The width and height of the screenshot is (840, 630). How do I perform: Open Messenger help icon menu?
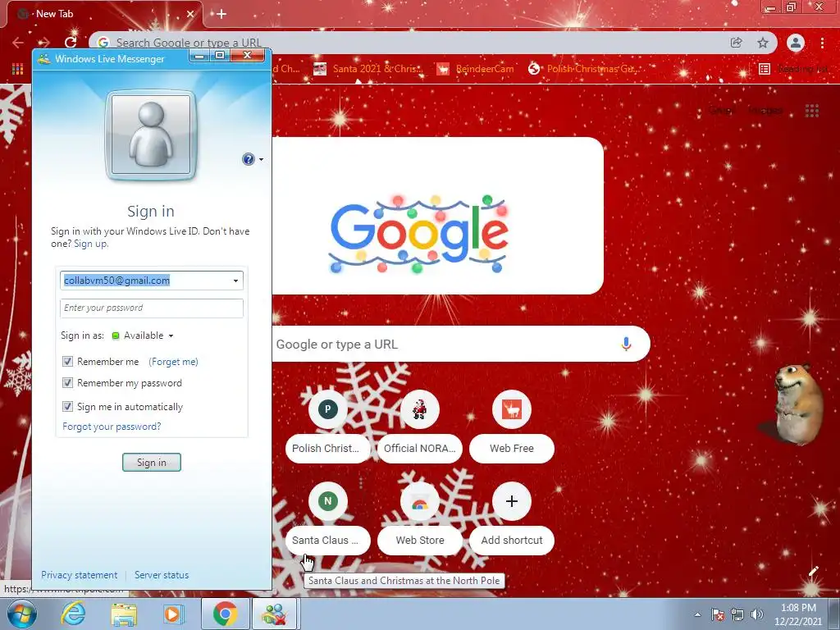253,159
